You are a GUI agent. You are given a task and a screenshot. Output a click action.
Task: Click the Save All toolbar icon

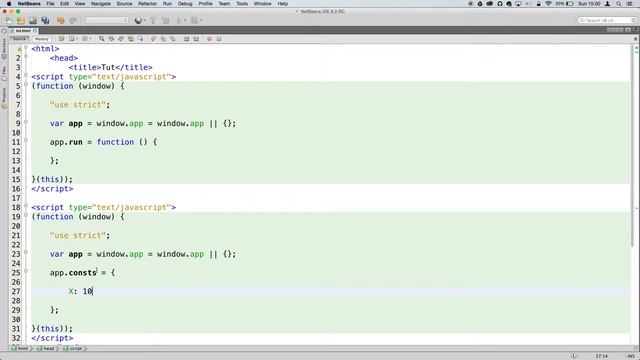coord(45,20)
